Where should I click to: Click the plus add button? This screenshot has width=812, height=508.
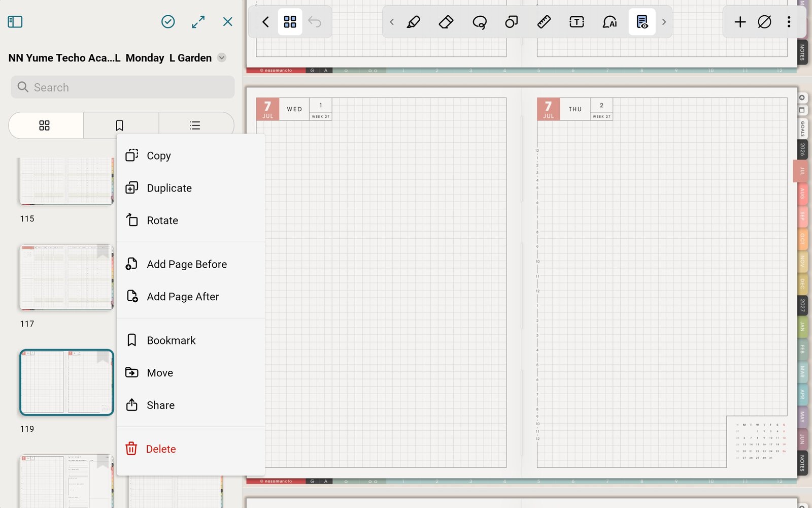740,22
